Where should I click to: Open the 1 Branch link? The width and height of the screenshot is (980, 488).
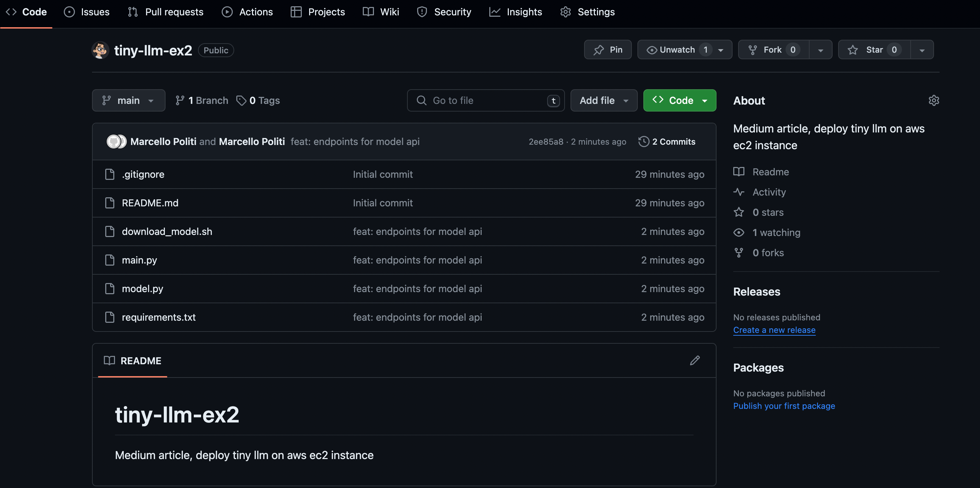click(x=202, y=100)
